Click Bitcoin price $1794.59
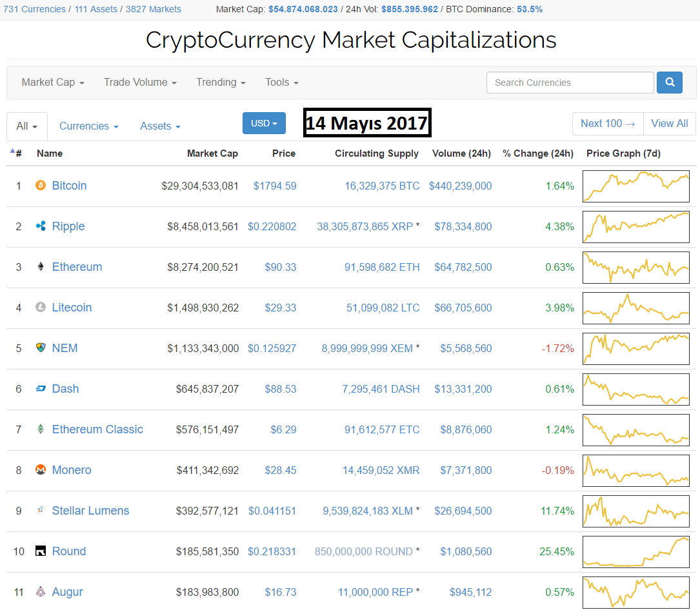 point(275,186)
